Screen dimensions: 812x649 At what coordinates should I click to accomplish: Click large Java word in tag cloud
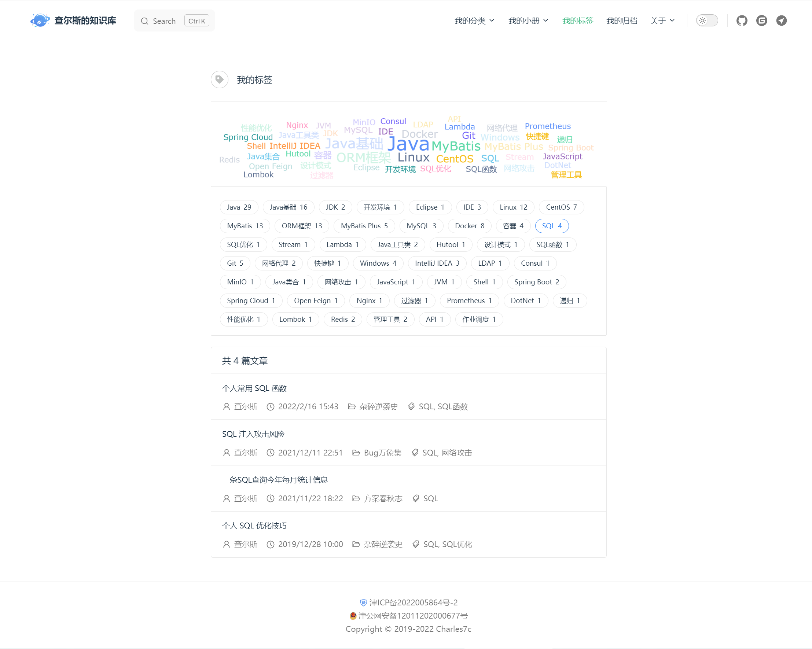tap(408, 144)
